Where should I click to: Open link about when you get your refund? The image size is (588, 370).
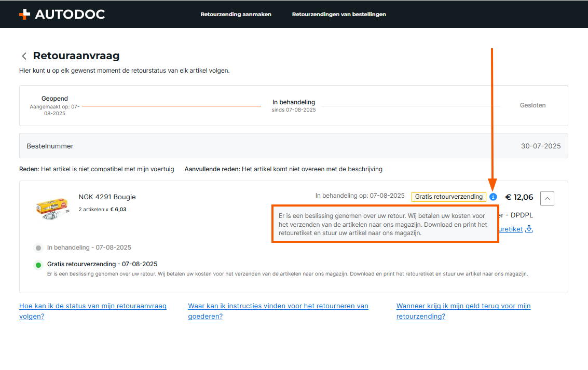463,311
